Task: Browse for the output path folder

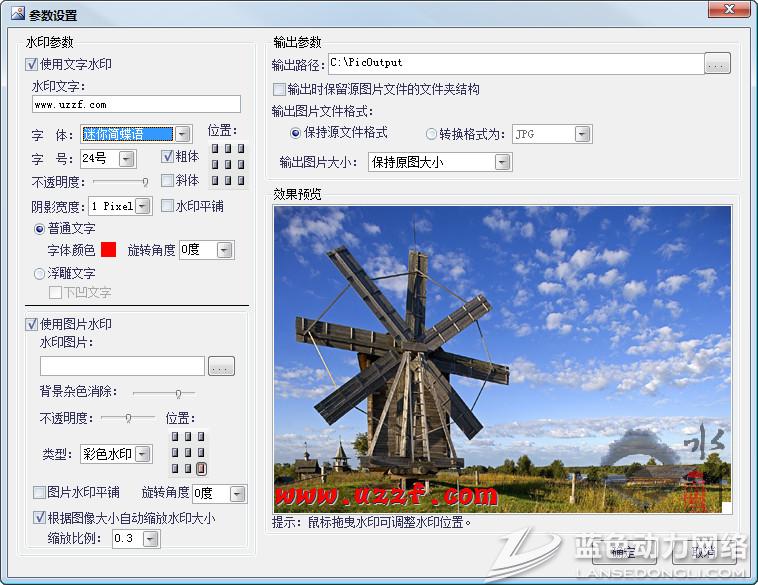Action: point(717,65)
